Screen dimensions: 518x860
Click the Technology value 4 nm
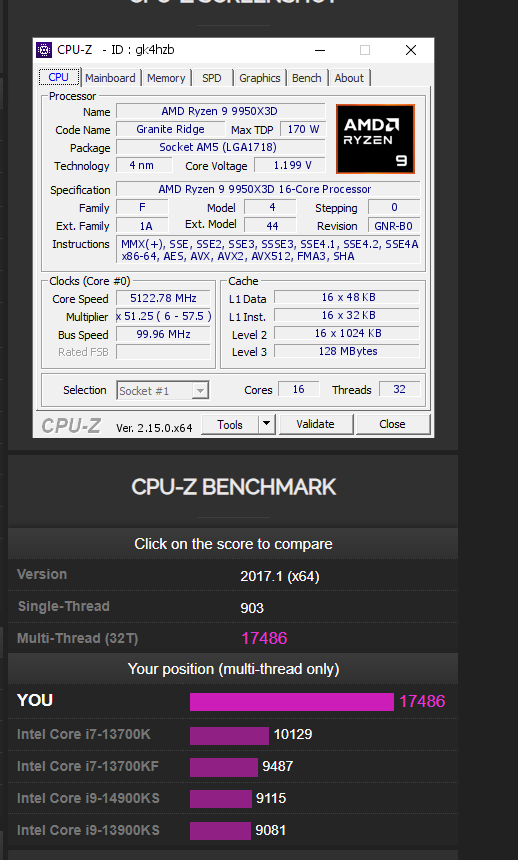[x=144, y=166]
